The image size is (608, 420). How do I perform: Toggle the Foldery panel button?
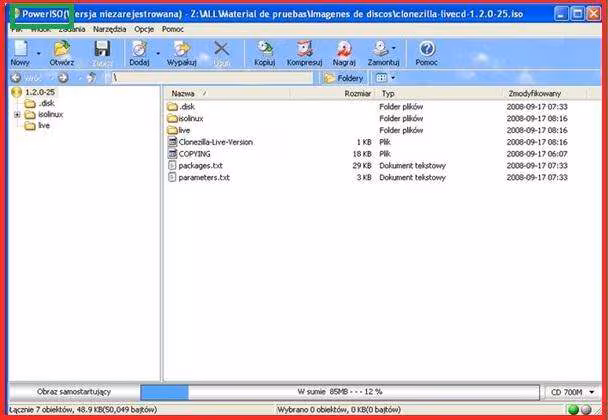pyautogui.click(x=344, y=78)
